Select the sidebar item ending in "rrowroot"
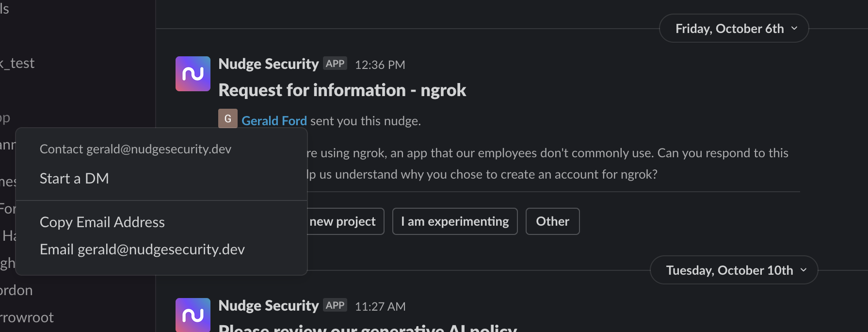868x332 pixels. (27, 317)
